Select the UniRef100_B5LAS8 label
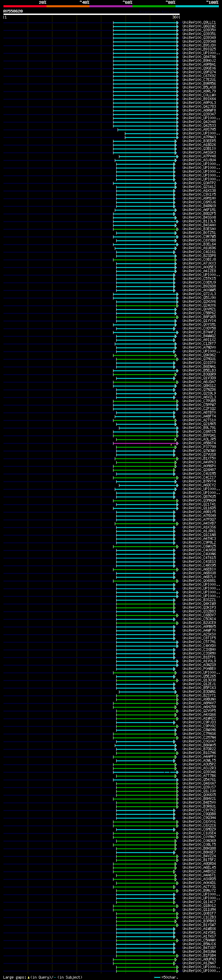222x980 pixels. pos(199,88)
